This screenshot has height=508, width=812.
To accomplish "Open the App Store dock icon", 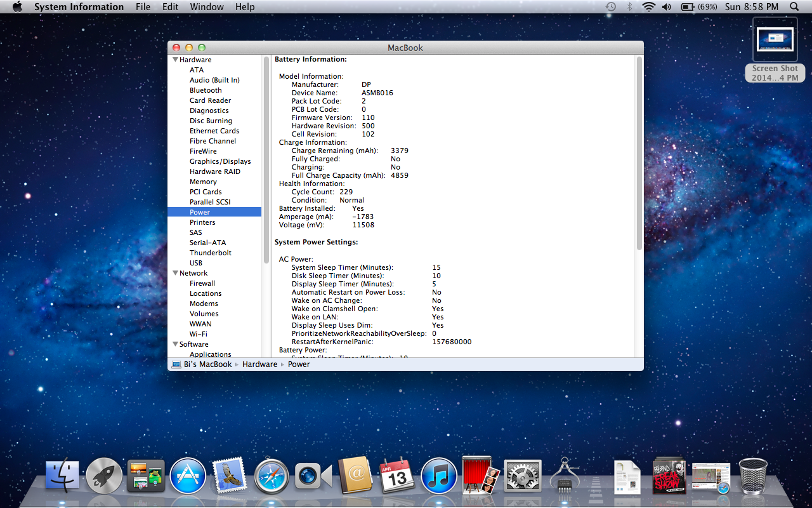I will (188, 476).
